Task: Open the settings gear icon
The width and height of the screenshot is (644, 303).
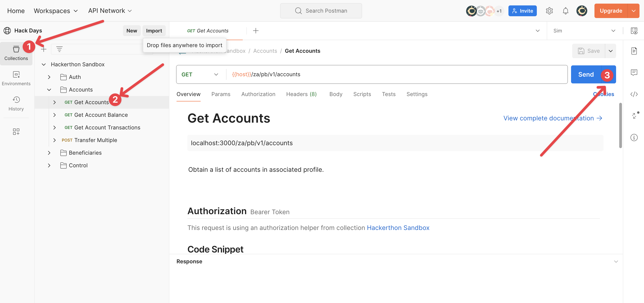Action: point(549,11)
